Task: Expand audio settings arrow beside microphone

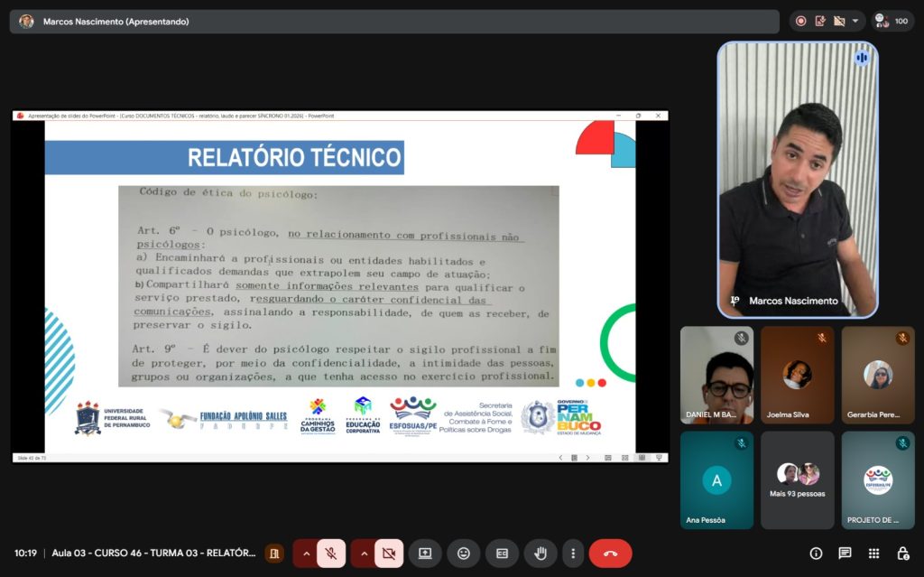Action: tap(306, 554)
